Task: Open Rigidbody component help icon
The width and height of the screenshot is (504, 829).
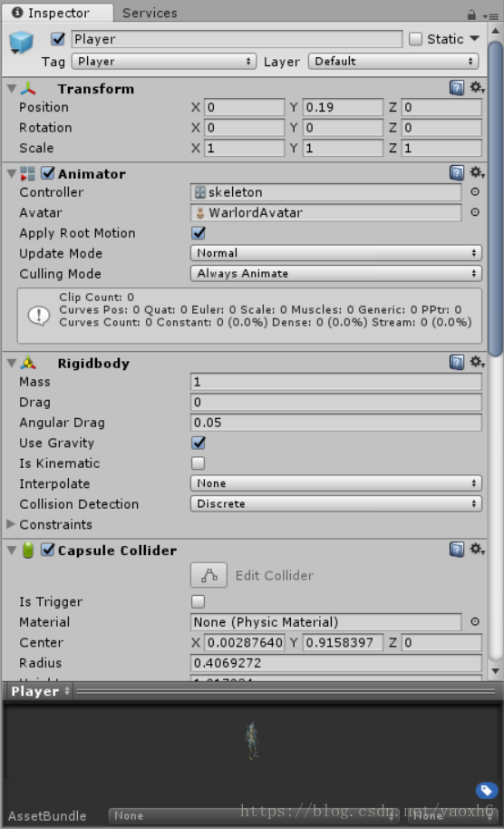Action: point(457,362)
